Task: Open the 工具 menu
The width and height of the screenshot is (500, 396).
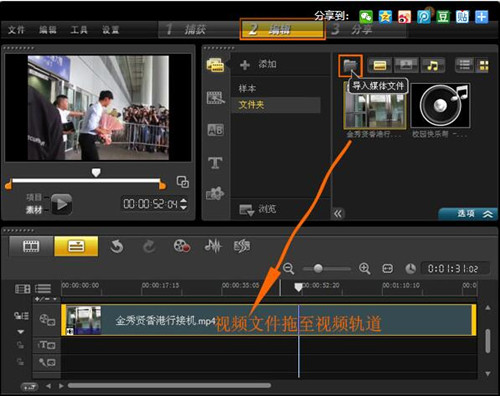Action: (79, 30)
